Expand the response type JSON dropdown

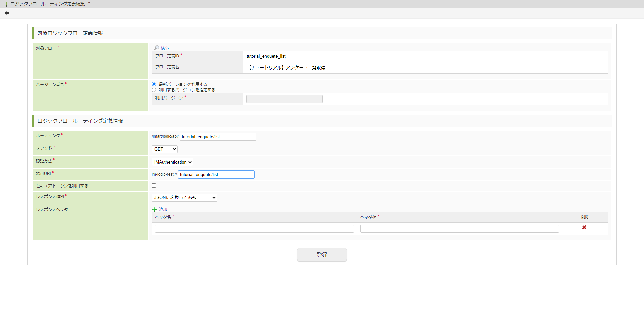point(184,198)
